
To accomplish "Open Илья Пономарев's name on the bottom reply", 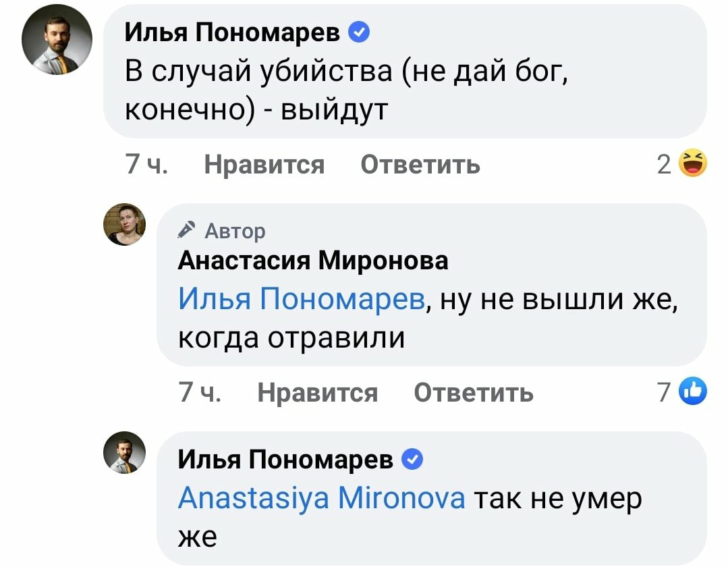I will [x=285, y=460].
